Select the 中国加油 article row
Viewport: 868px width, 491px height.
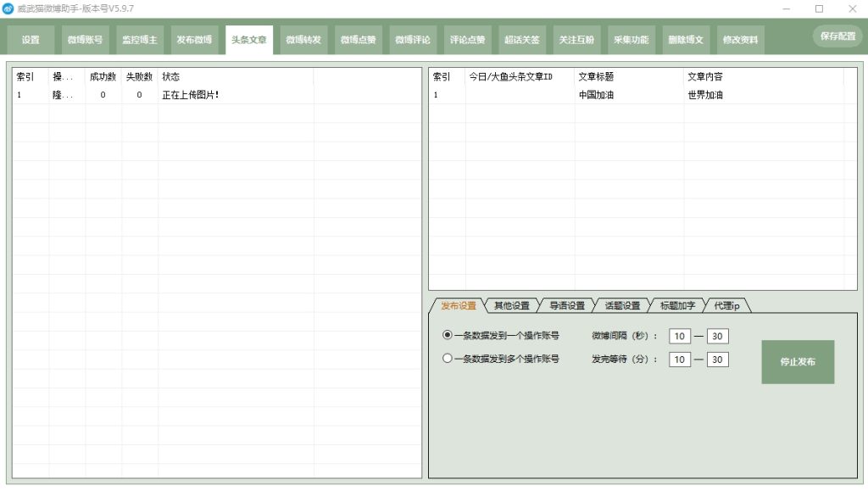point(596,95)
